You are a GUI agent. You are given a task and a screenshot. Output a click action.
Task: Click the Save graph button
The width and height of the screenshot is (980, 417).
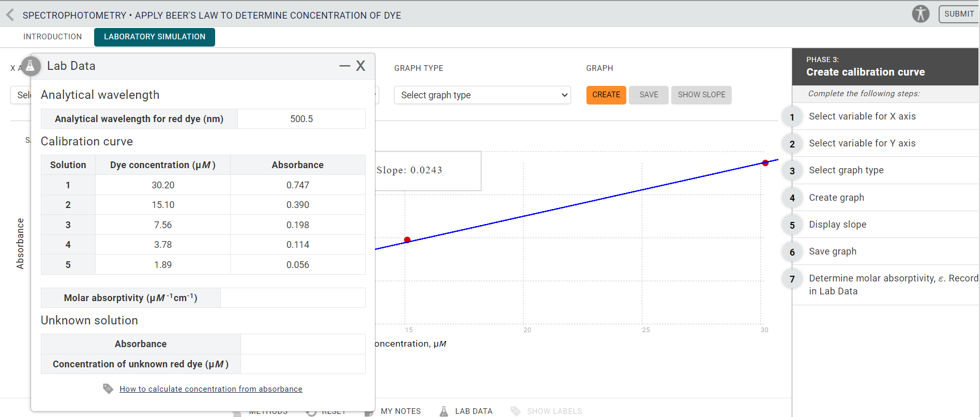649,95
